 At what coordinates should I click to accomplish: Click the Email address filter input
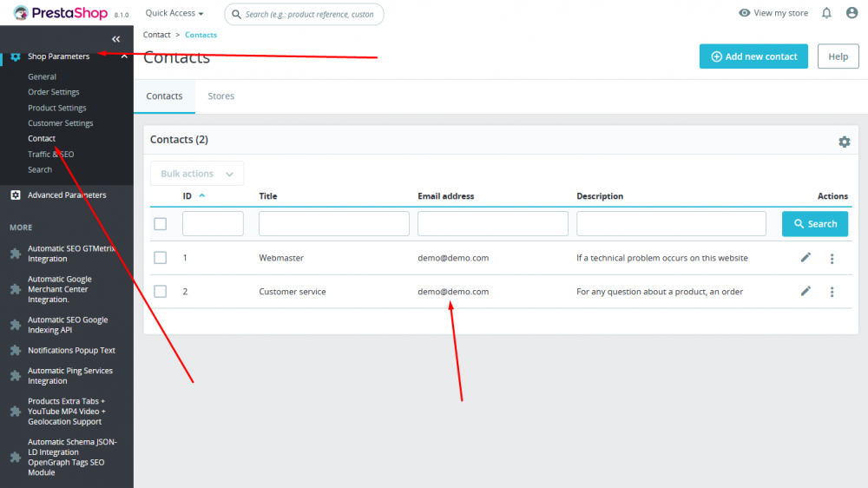(493, 224)
